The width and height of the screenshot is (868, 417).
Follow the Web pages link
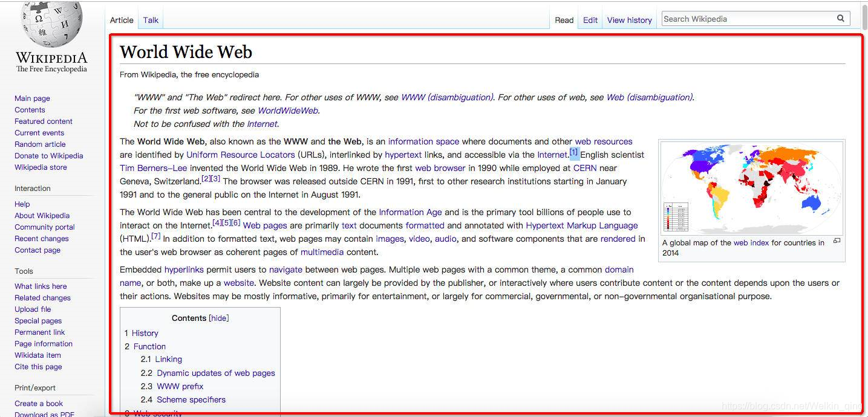pyautogui.click(x=265, y=225)
